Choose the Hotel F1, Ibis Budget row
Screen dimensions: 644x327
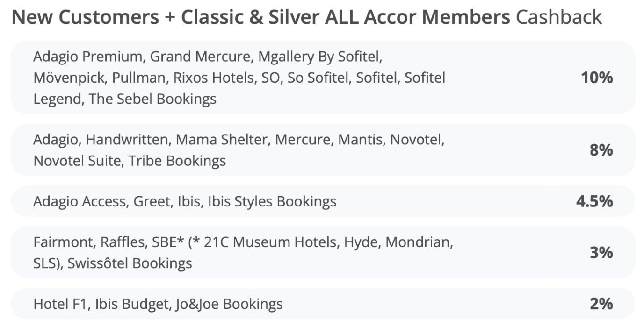point(323,304)
